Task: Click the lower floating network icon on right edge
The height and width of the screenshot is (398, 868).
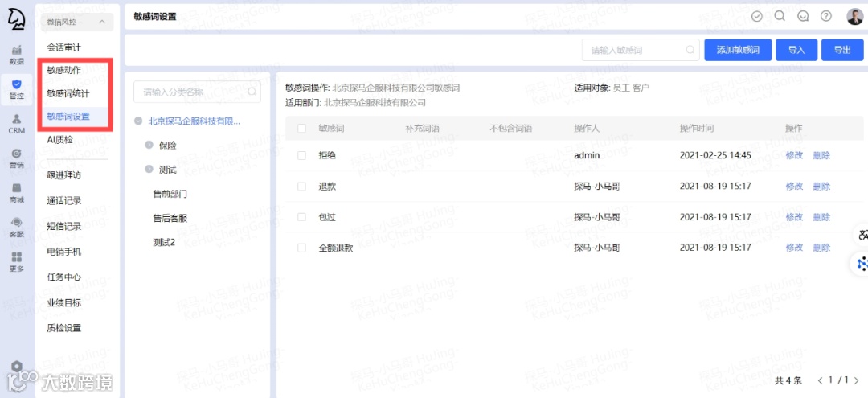Action: click(861, 264)
